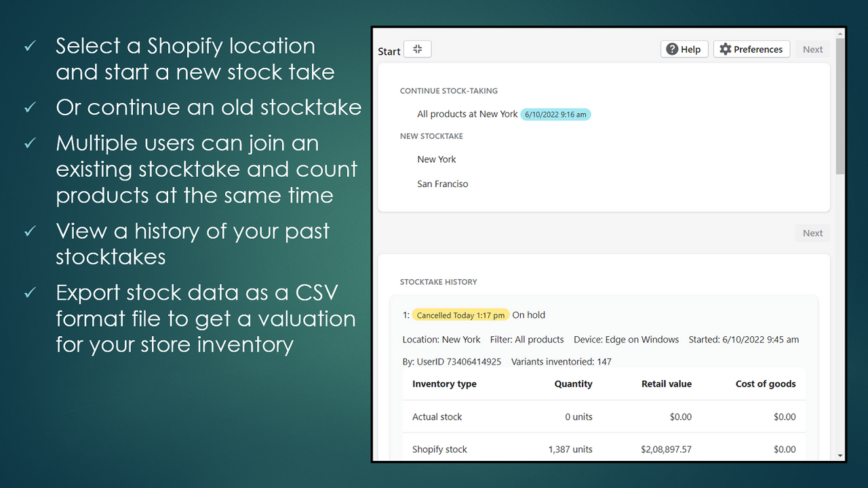Click the lower Next button
This screenshot has width=868, height=488.
point(812,232)
